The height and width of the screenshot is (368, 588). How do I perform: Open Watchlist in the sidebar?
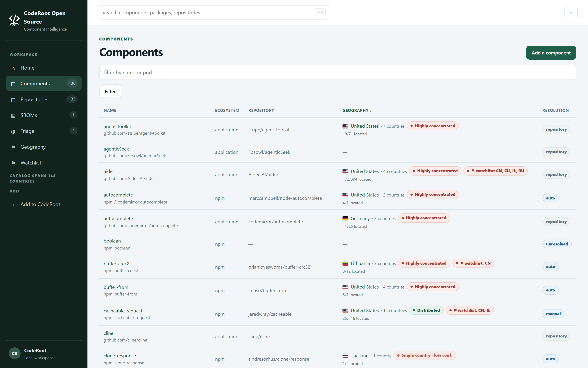44,163
